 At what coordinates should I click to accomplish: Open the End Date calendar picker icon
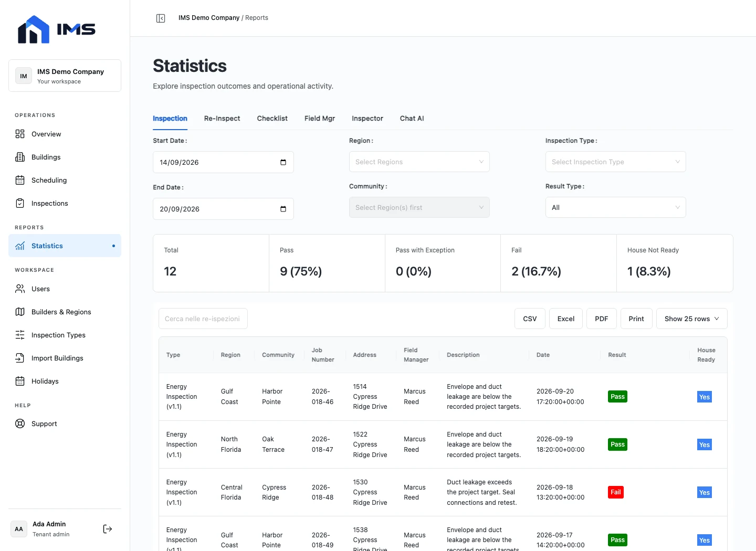283,209
